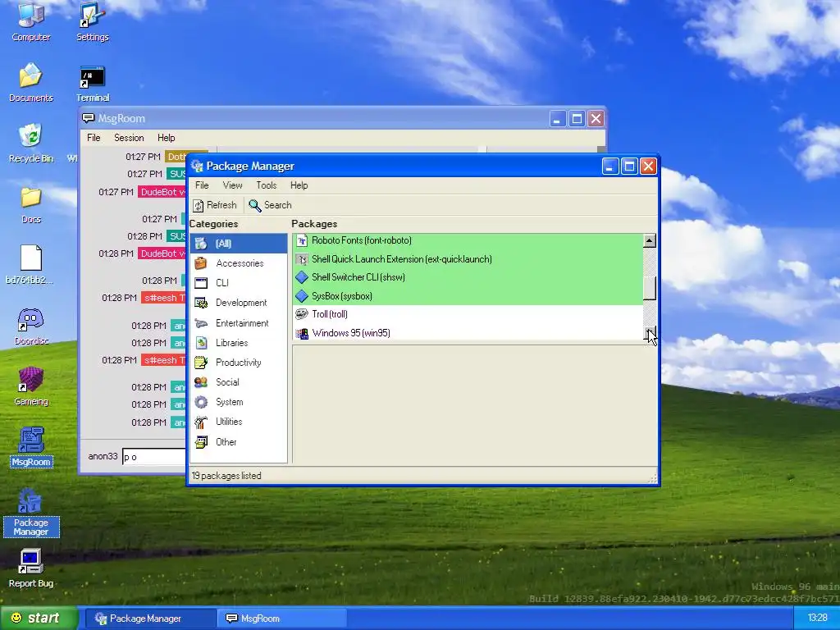Click the Roboto Fonts package icon
The height and width of the screenshot is (630, 840).
click(x=302, y=240)
